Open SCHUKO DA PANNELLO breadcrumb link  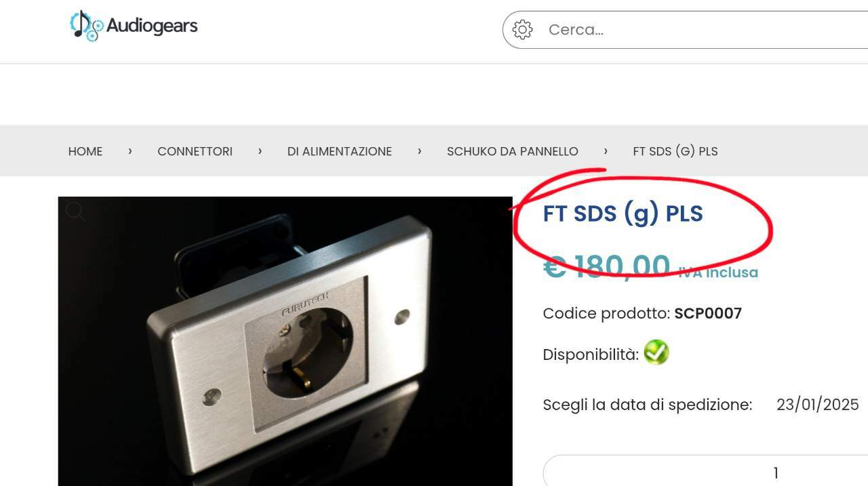[x=513, y=151]
